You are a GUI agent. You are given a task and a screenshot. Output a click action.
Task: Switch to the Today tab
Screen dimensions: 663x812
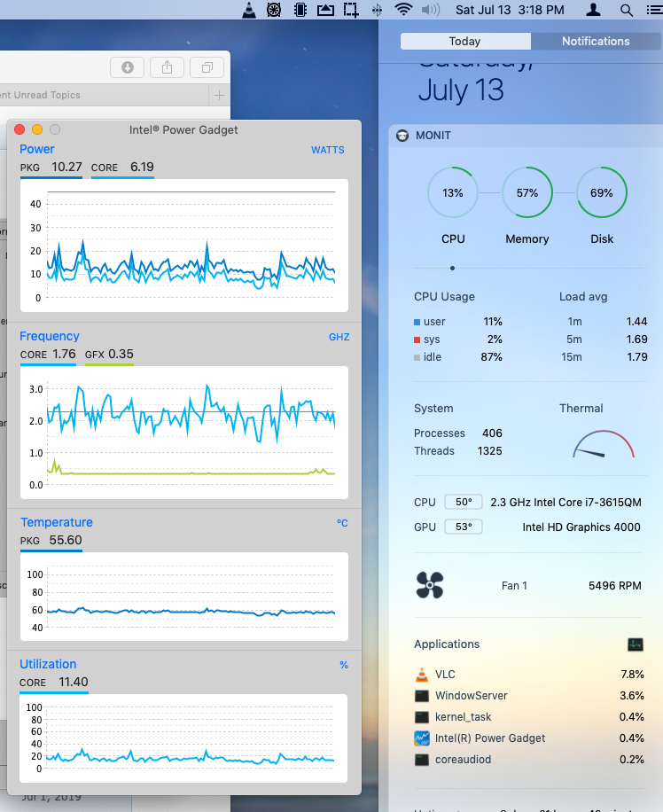[x=465, y=42]
